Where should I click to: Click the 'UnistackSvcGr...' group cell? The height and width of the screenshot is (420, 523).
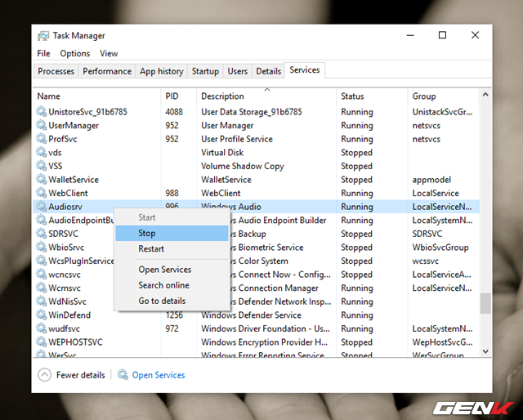(442, 112)
